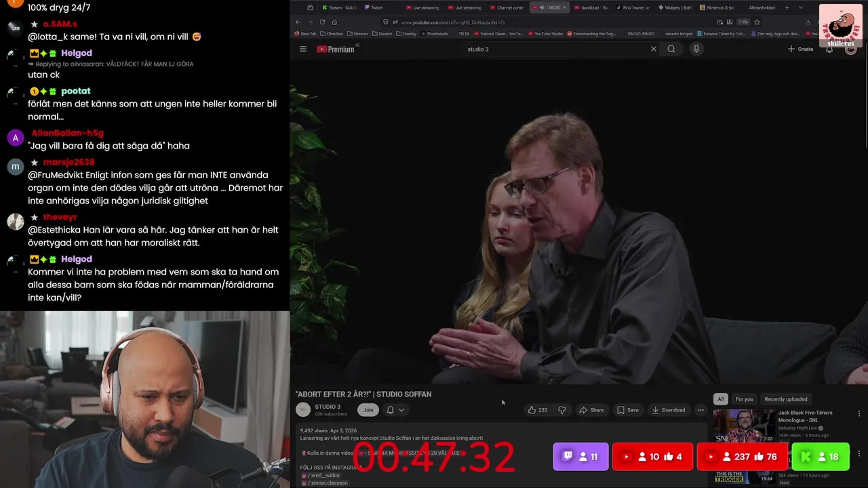Image resolution: width=868 pixels, height=488 pixels.
Task: Click the main video player
Action: point(578,221)
